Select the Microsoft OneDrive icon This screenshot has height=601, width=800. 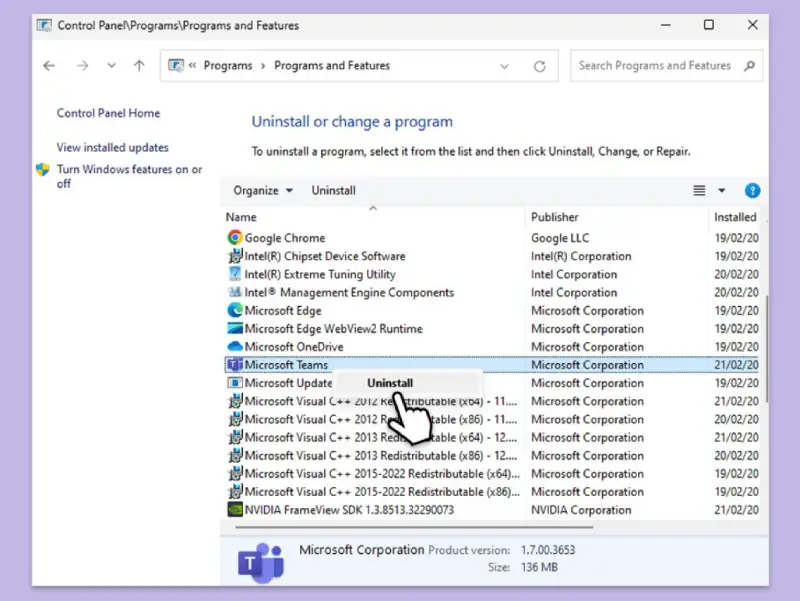pos(235,347)
